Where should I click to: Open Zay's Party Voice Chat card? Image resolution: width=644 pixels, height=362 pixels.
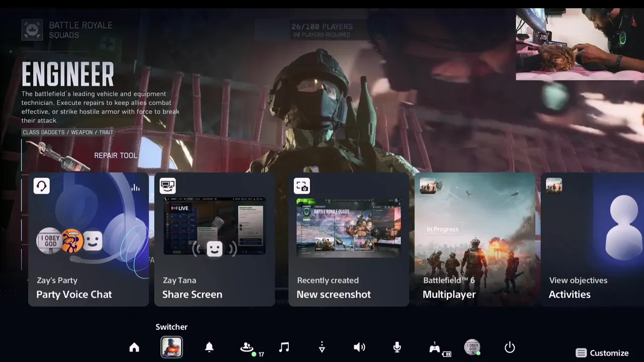point(89,240)
